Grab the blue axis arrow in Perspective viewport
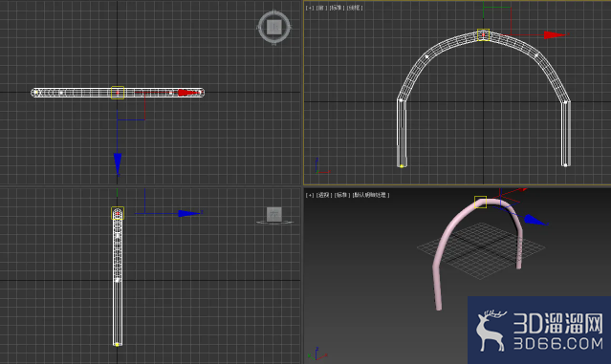Viewport: 611px width, 364px height. [535, 221]
